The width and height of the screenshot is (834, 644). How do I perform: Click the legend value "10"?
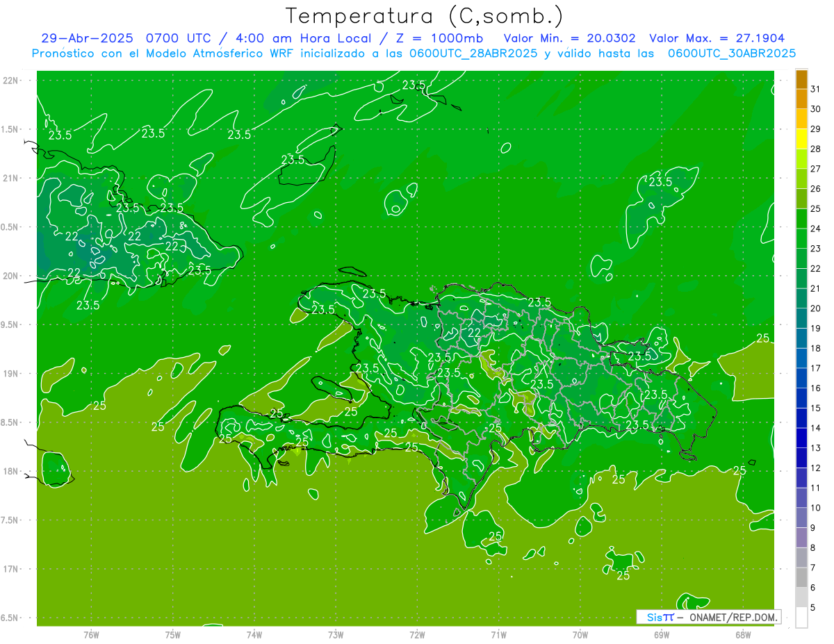(815, 508)
